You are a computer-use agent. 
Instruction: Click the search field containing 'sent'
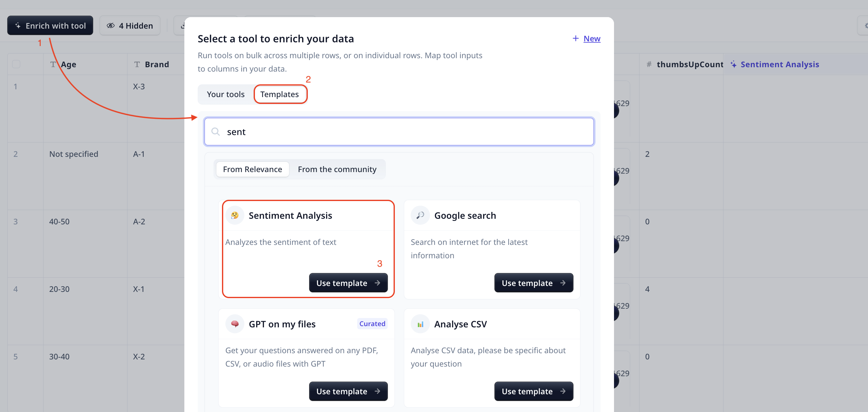click(399, 132)
